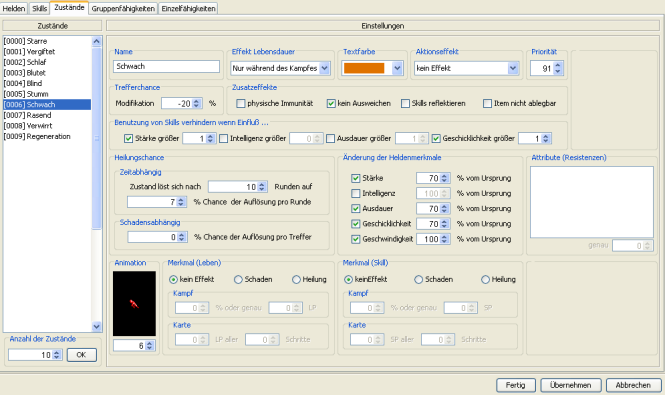665x395 pixels.
Task: Open the Effekt Lebensdauer dropdown
Action: click(x=324, y=68)
